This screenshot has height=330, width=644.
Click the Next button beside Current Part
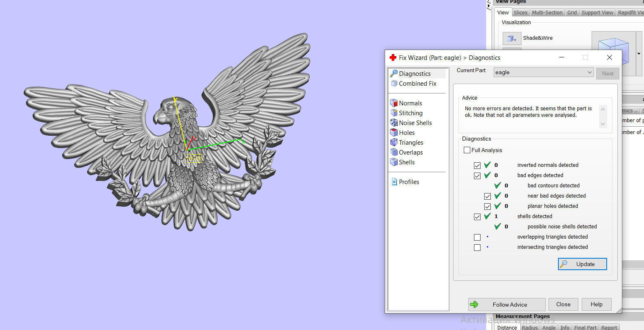click(x=608, y=73)
